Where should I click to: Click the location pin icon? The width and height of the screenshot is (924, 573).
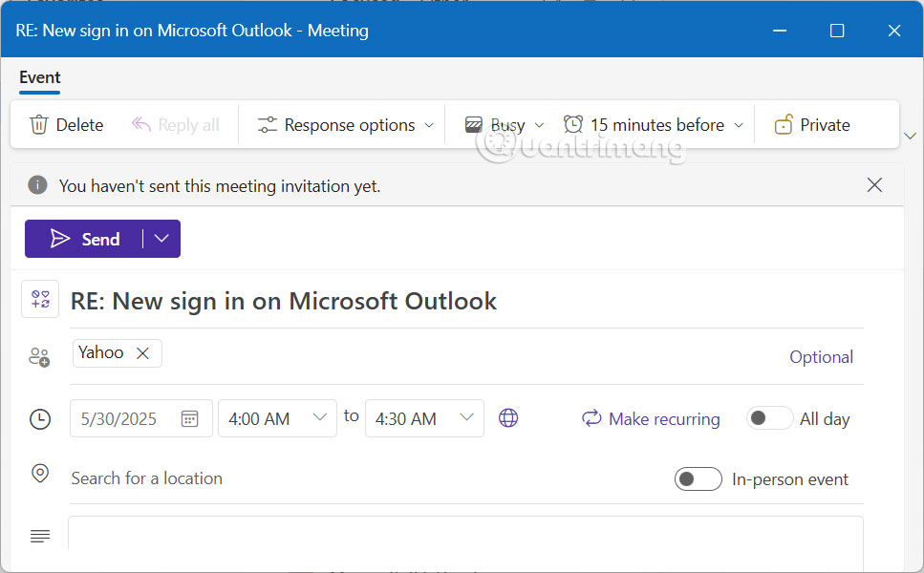tap(39, 473)
